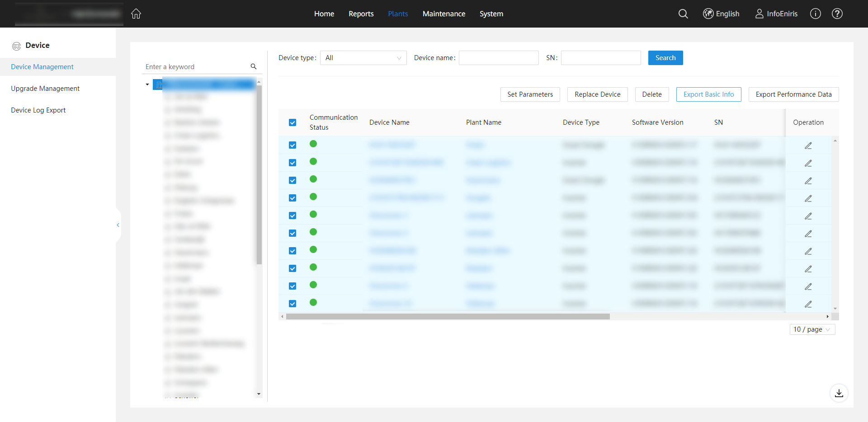This screenshot has height=422, width=868.
Task: Click the home icon in top bar
Action: (136, 14)
